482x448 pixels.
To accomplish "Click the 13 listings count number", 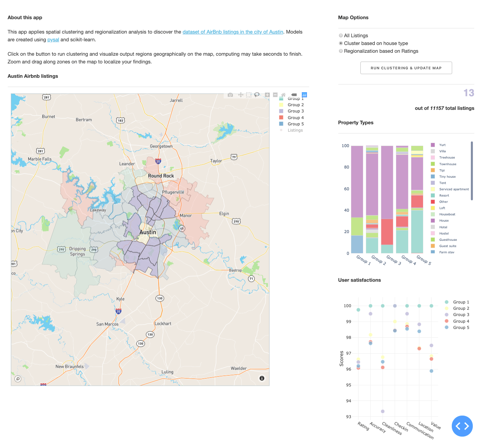I will (x=469, y=93).
